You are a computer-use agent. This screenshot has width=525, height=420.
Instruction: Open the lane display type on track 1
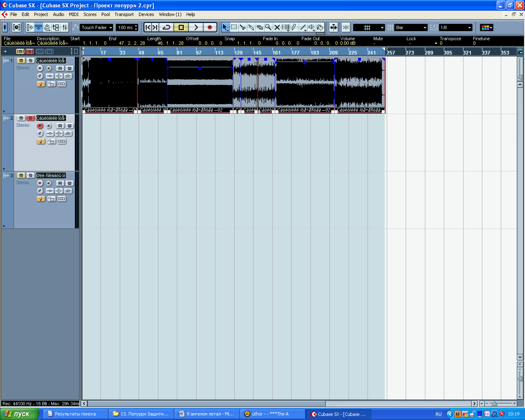click(x=62, y=84)
